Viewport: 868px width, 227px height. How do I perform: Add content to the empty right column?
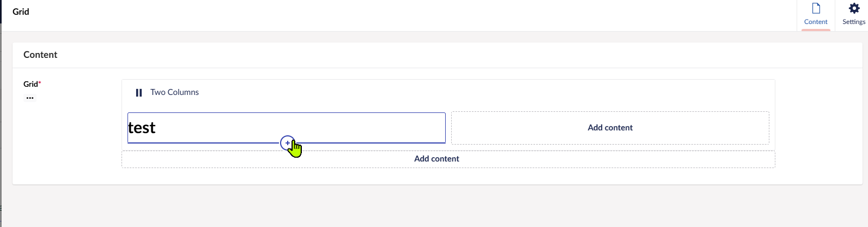coord(610,128)
